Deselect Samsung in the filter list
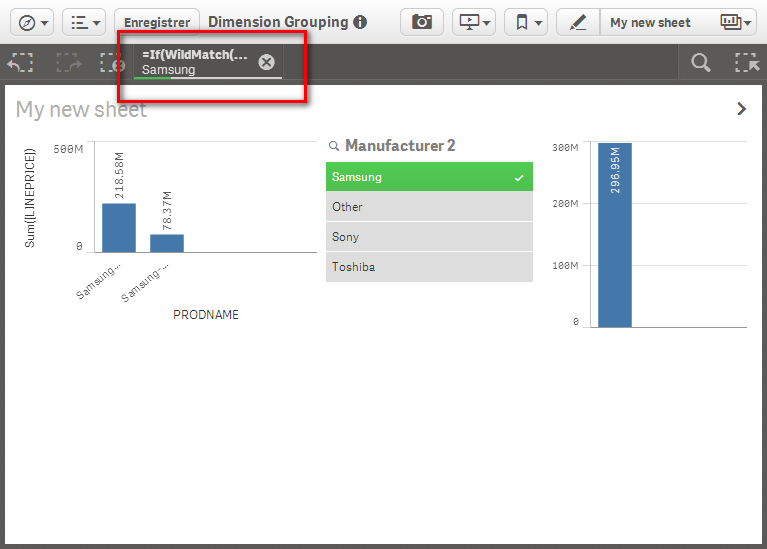This screenshot has width=767, height=549. click(429, 177)
